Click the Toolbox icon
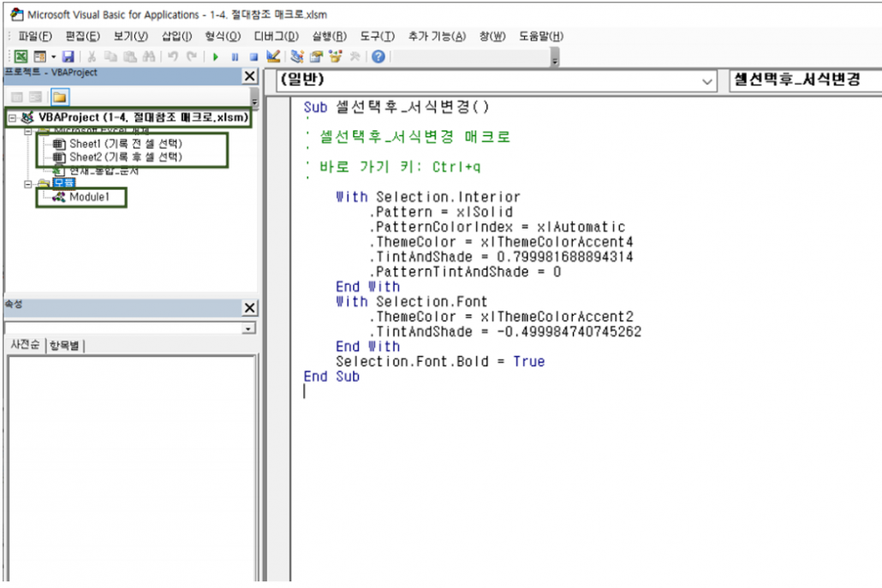882x588 pixels. pos(355,56)
